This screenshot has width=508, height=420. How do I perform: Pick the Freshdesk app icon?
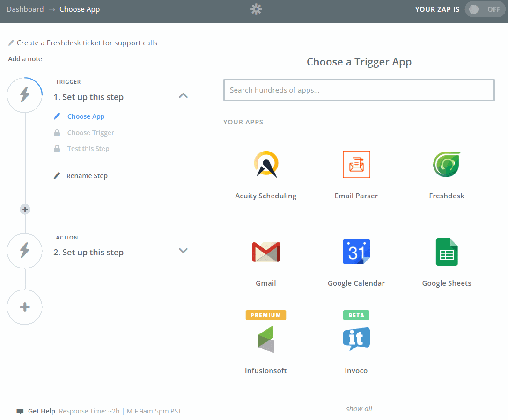pyautogui.click(x=447, y=164)
